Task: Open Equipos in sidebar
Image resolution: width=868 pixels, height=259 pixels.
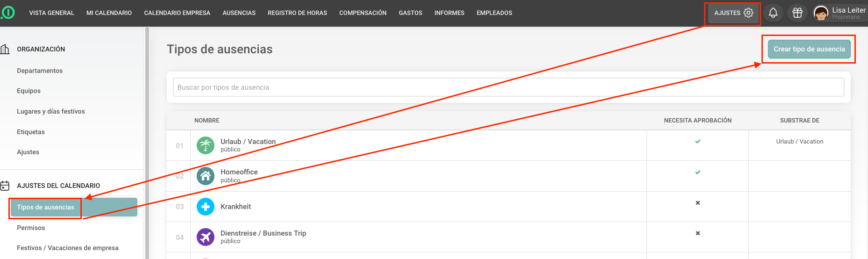Action: tap(28, 91)
